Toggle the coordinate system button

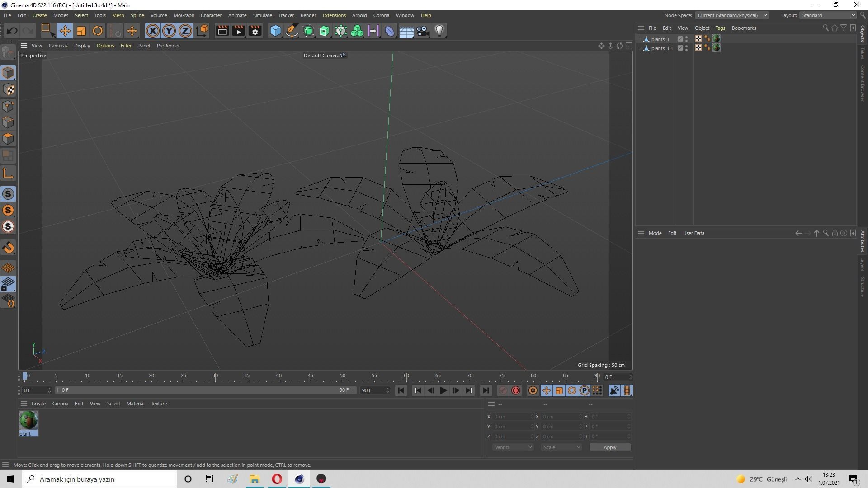202,31
